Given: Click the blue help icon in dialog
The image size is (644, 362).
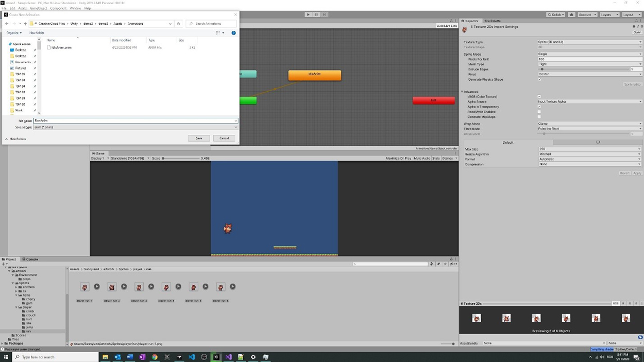Looking at the screenshot, I should tap(233, 33).
